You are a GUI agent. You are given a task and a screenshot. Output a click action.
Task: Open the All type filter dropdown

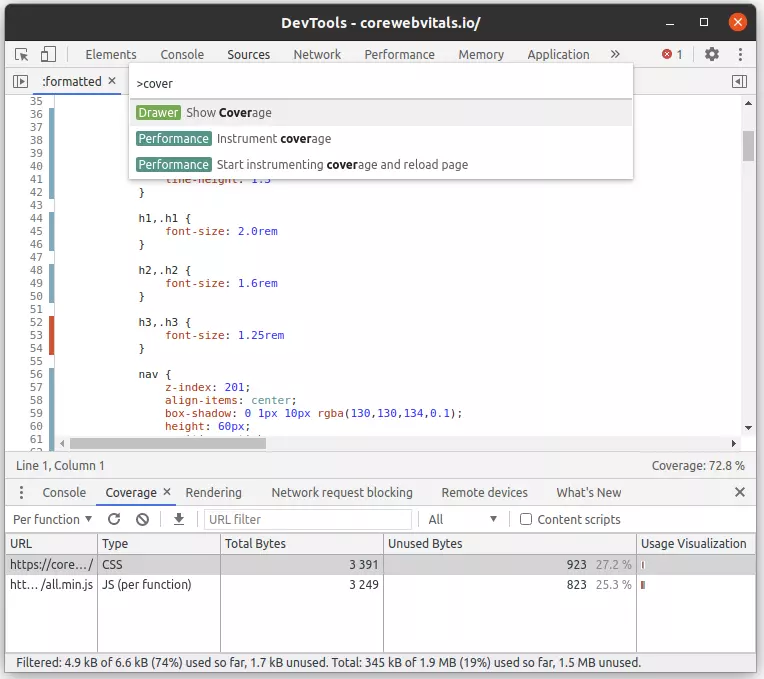[462, 519]
